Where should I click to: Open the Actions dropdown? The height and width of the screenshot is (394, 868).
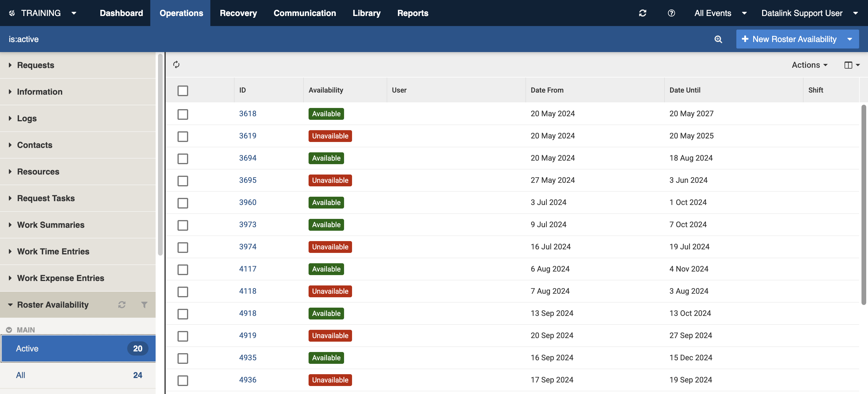point(809,65)
